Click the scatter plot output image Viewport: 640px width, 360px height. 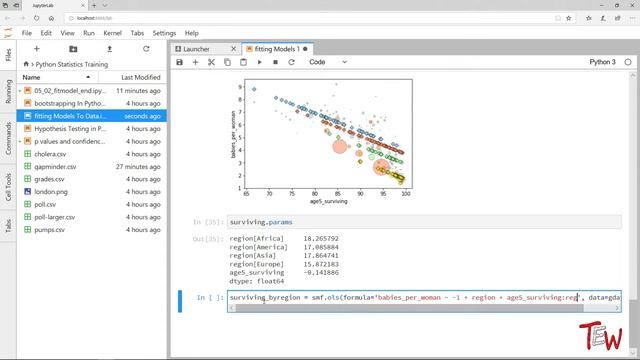(321, 141)
